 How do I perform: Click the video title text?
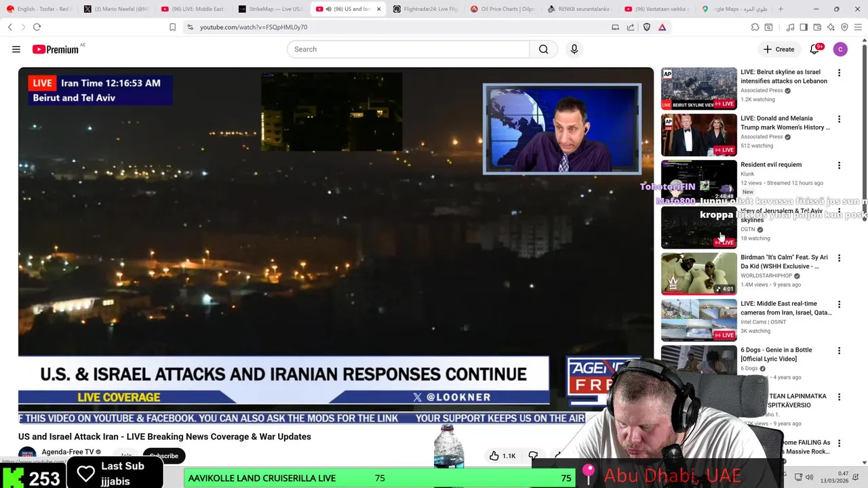pos(165,436)
